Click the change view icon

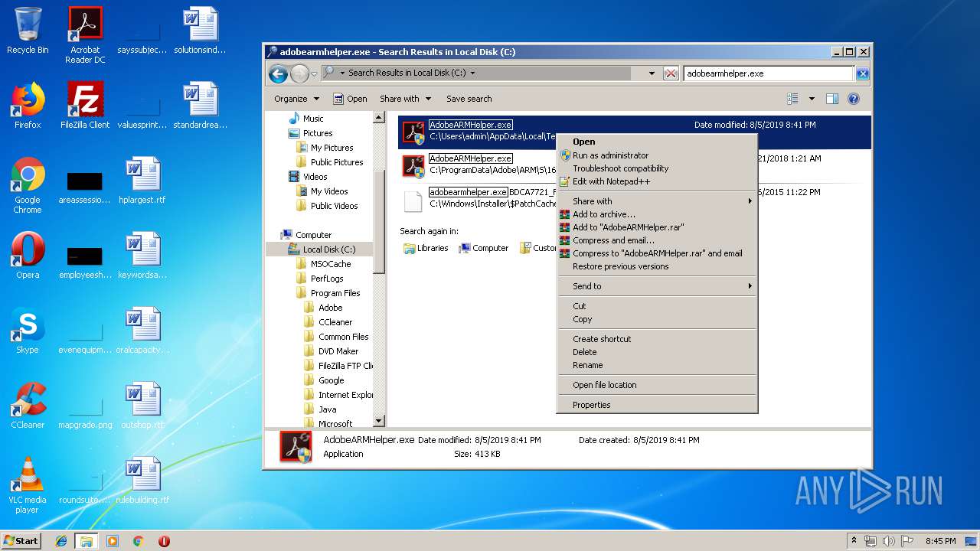click(x=793, y=99)
